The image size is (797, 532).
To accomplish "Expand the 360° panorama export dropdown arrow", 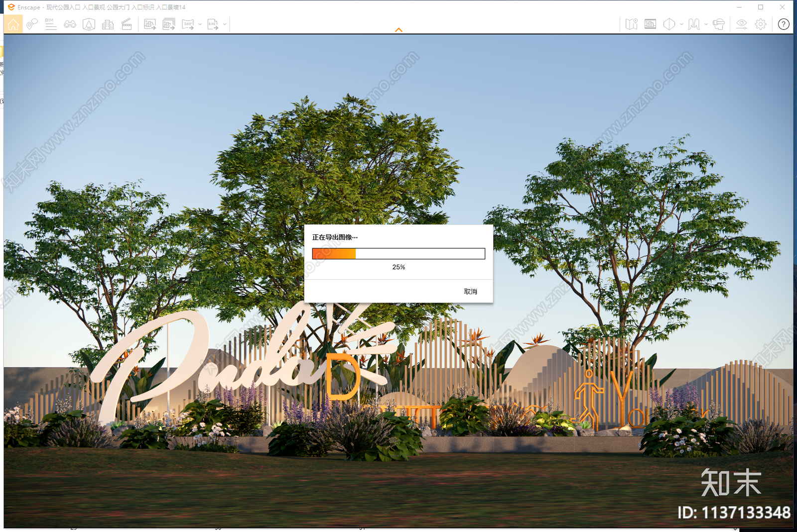I will coord(200,24).
